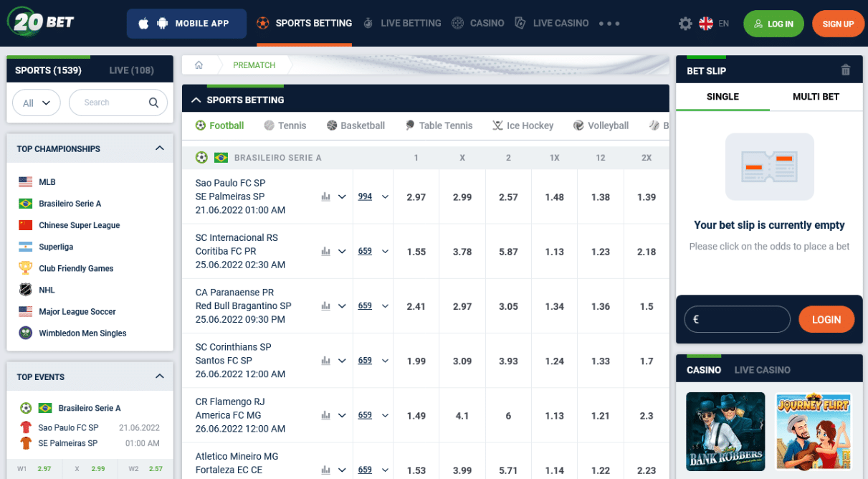Select draw odds 4.1 Flamengo match
This screenshot has height=479, width=868.
[462, 416]
